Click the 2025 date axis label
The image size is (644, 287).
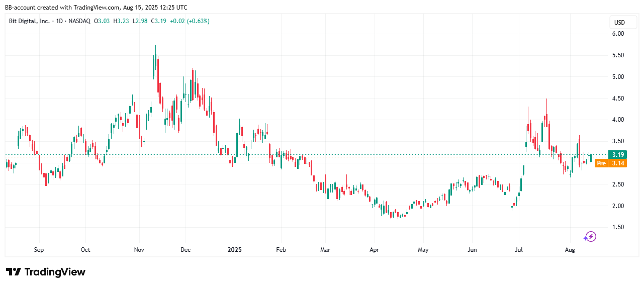235,250
